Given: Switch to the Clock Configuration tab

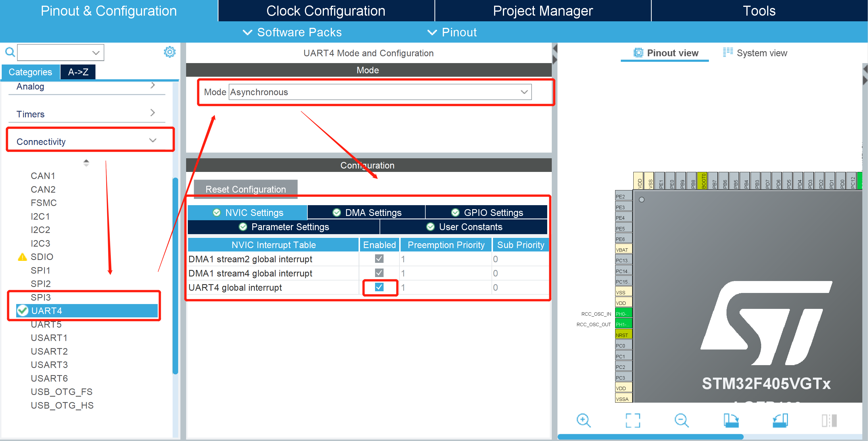Looking at the screenshot, I should [x=326, y=11].
